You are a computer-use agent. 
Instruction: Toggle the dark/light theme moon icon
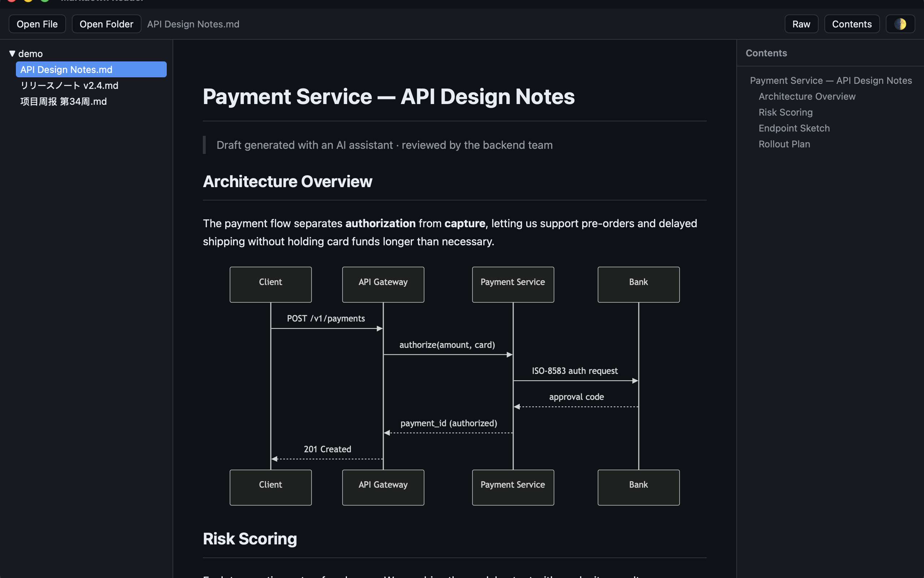(900, 24)
